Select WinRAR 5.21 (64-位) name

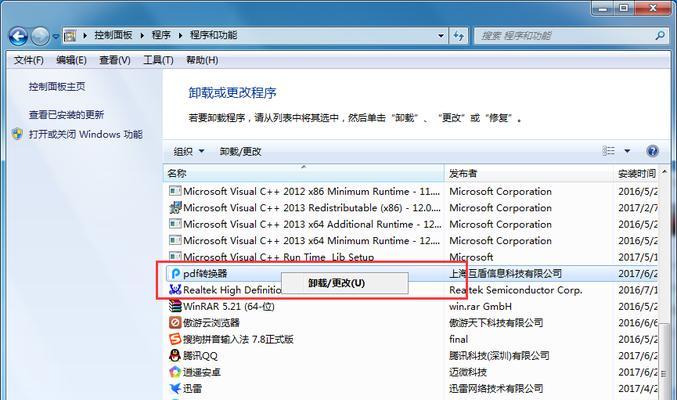point(229,306)
